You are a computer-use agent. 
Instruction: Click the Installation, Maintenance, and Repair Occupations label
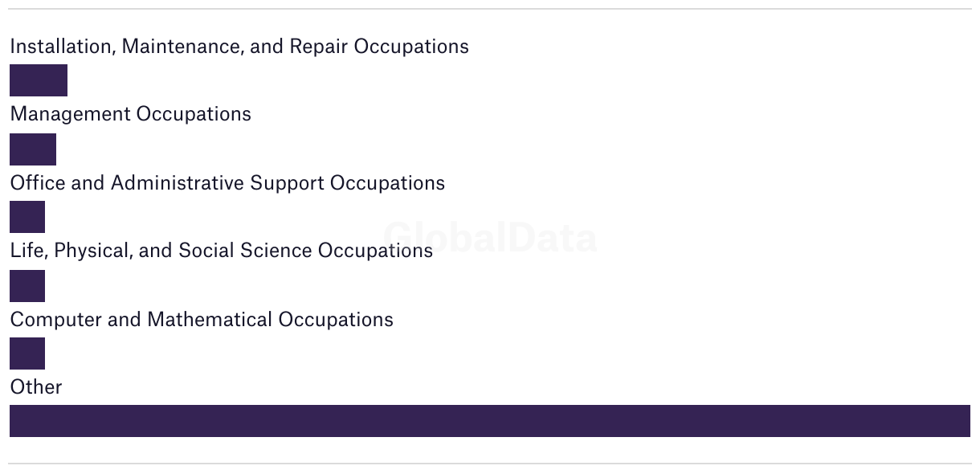coord(239,47)
